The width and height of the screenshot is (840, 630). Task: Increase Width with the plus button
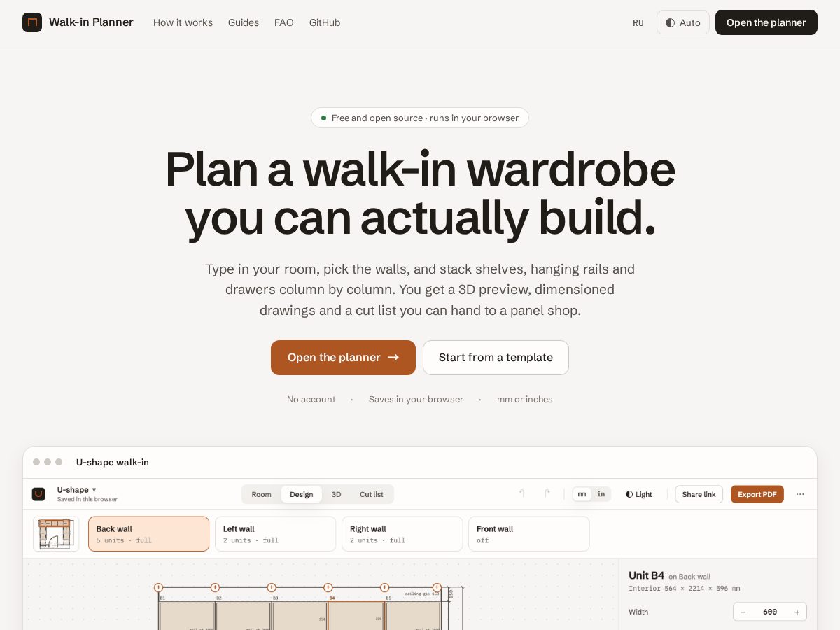pos(797,612)
